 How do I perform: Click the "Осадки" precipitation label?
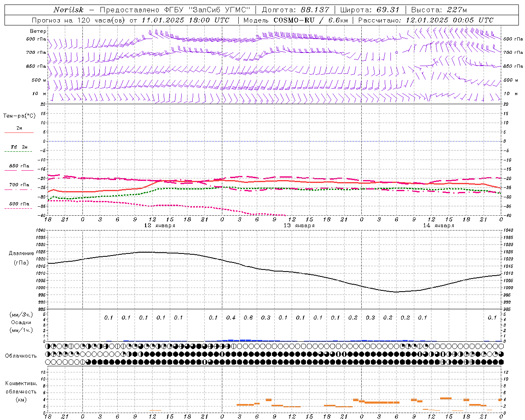pyautogui.click(x=21, y=322)
